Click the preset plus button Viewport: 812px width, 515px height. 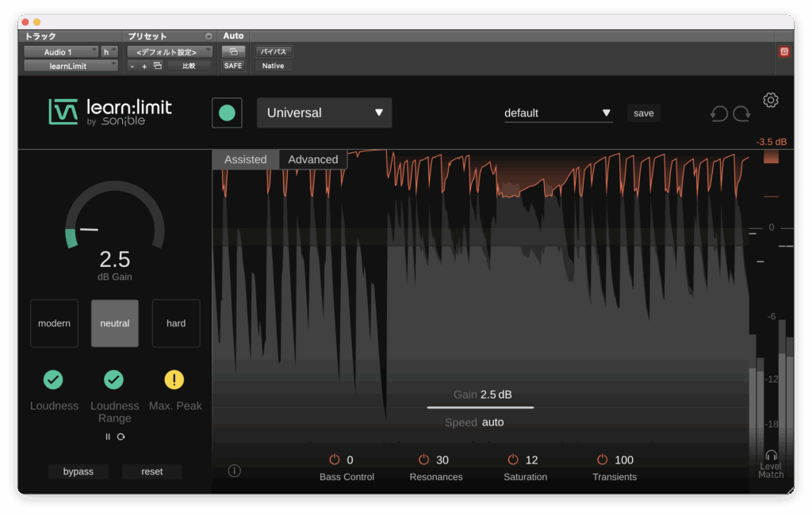tap(144, 67)
